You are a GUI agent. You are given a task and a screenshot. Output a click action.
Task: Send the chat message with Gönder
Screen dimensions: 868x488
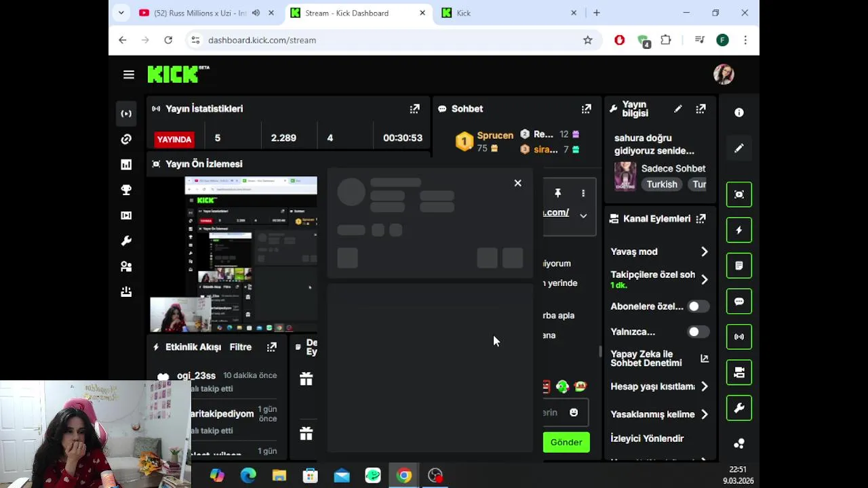(x=566, y=442)
